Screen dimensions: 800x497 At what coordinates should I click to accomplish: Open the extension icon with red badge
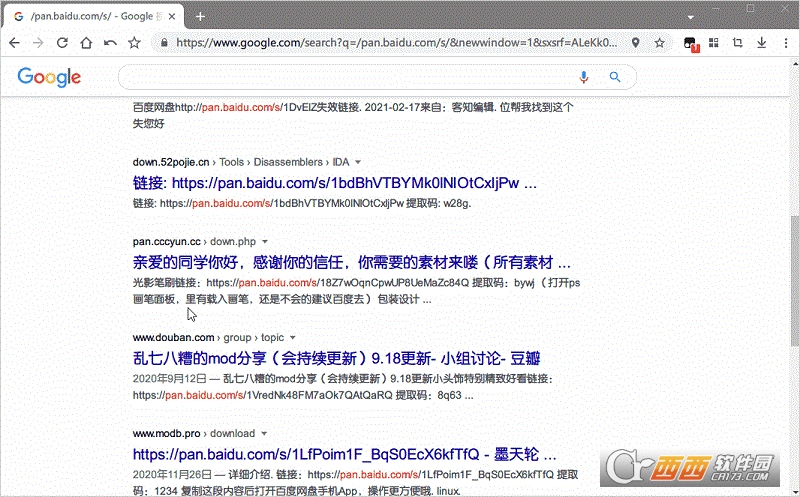point(691,44)
